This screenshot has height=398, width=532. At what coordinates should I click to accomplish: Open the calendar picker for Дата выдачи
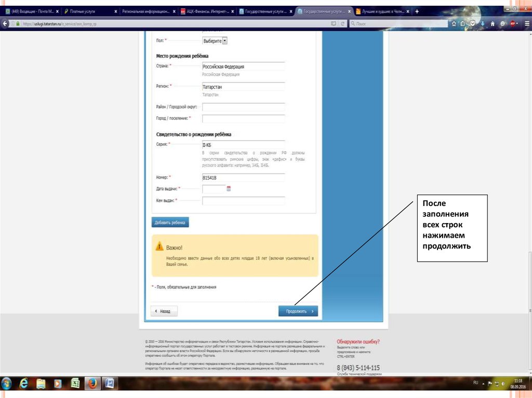click(229, 189)
